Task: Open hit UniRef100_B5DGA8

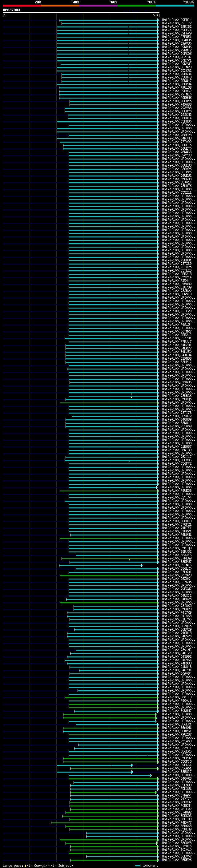Action: tap(177, 179)
